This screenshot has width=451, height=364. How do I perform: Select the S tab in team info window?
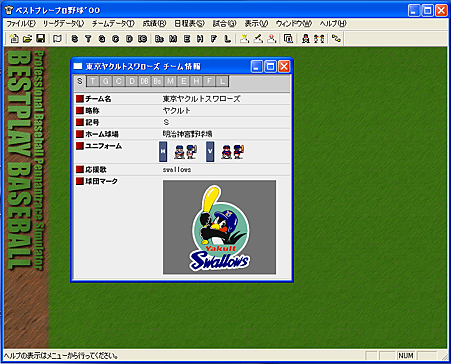pos(80,81)
